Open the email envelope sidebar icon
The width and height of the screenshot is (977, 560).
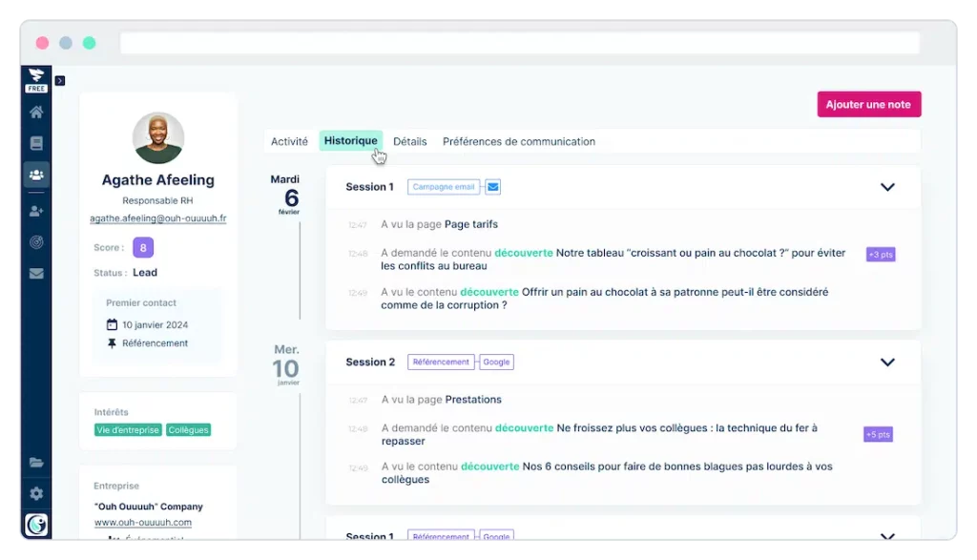36,274
